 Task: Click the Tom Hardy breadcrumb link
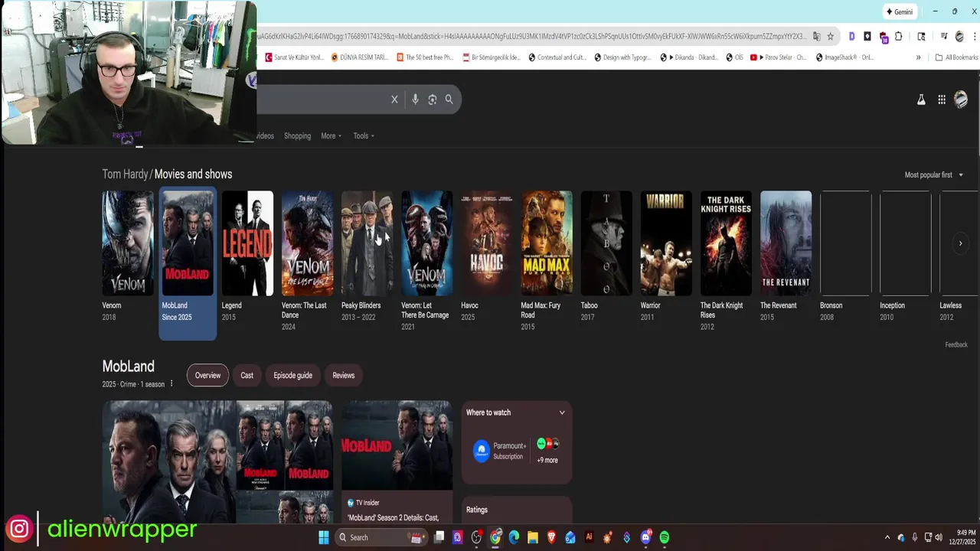click(x=125, y=174)
